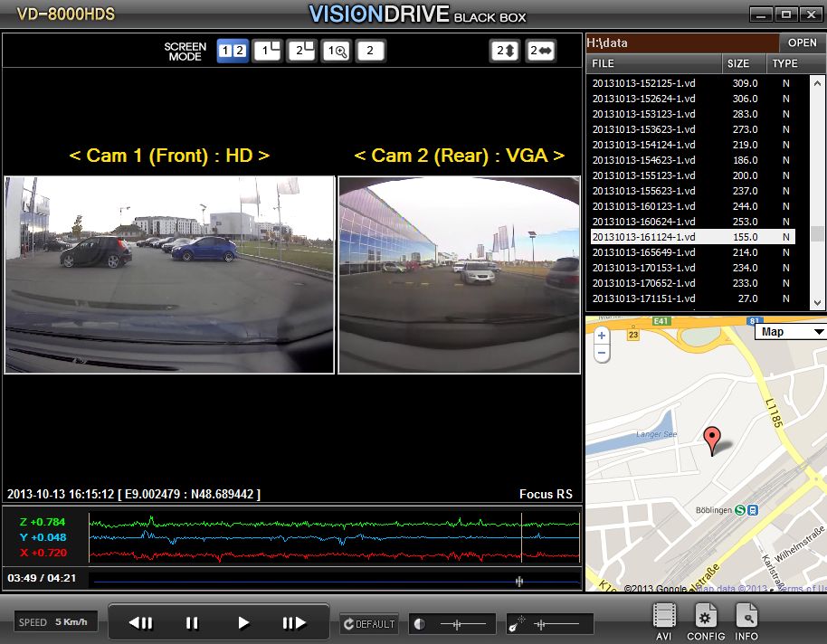Select file 20131013-154124-1.vd
The height and width of the screenshot is (644, 827).
(x=692, y=145)
